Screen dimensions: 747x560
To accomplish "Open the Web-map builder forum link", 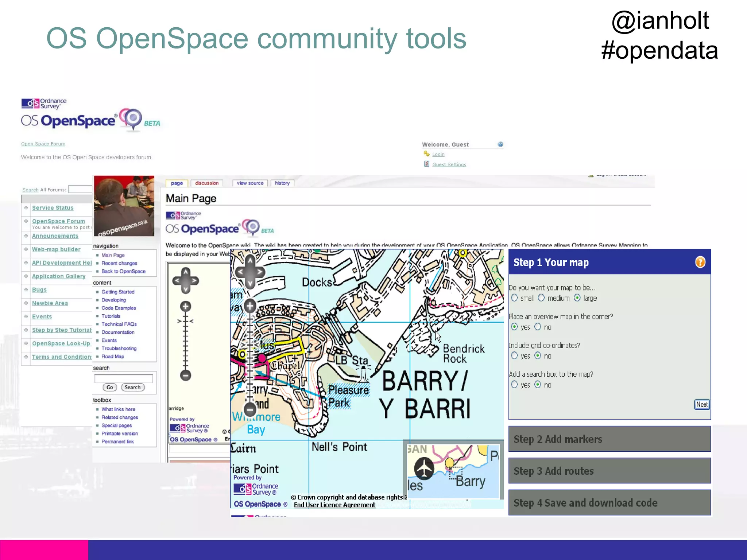I will [x=56, y=249].
